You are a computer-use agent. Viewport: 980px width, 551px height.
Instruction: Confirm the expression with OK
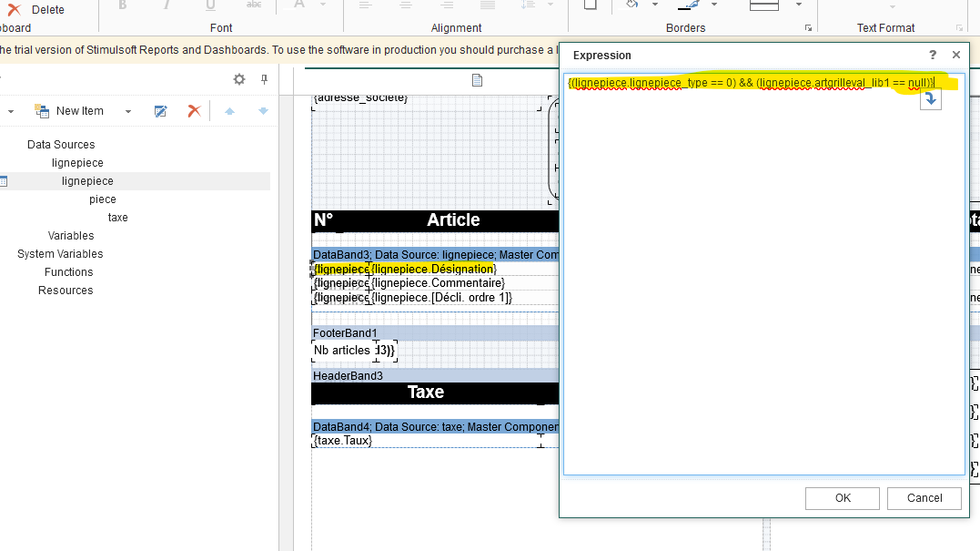coord(843,498)
